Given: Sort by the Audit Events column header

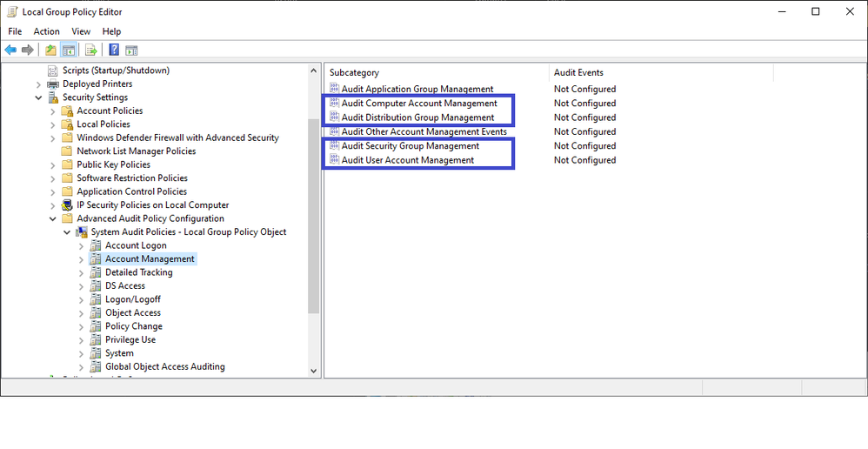Looking at the screenshot, I should click(x=661, y=72).
